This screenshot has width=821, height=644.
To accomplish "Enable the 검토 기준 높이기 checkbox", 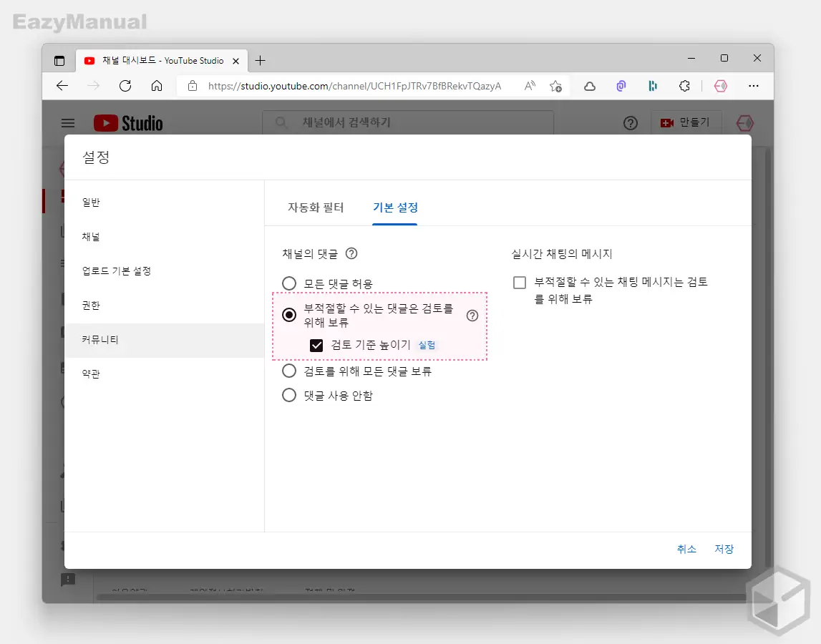I will click(316, 345).
